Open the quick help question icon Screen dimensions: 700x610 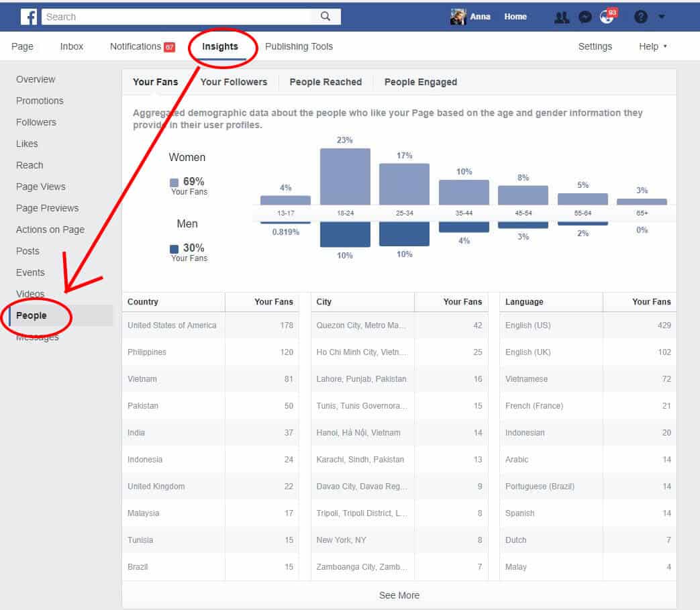pos(641,17)
